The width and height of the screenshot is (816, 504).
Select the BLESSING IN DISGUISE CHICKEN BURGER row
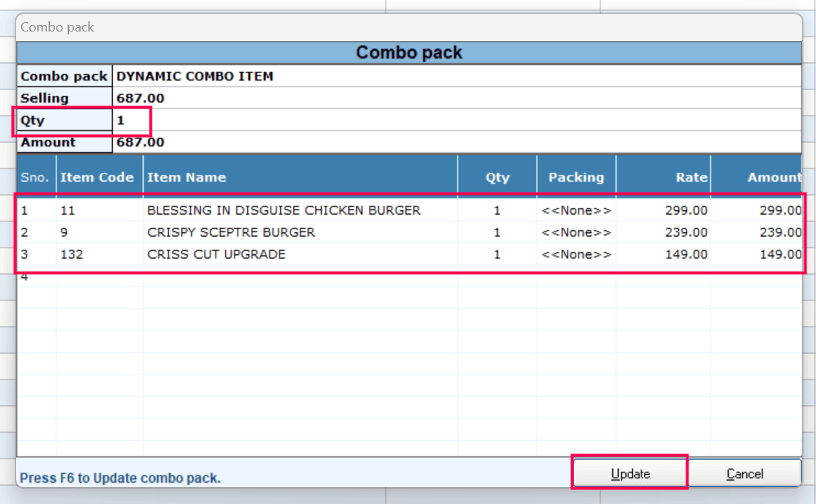pos(284,210)
